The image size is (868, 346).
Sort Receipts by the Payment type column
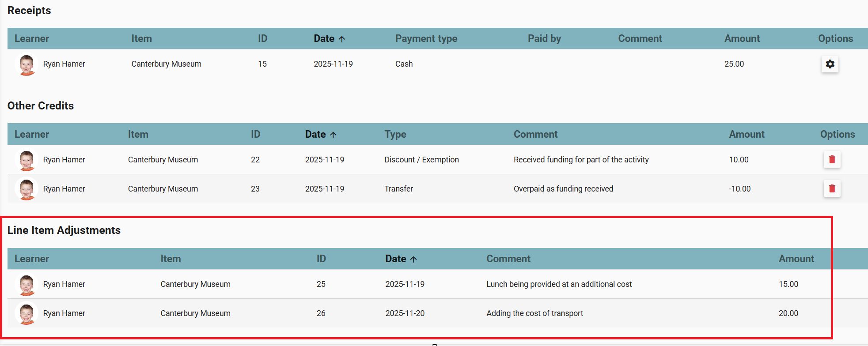pyautogui.click(x=426, y=39)
